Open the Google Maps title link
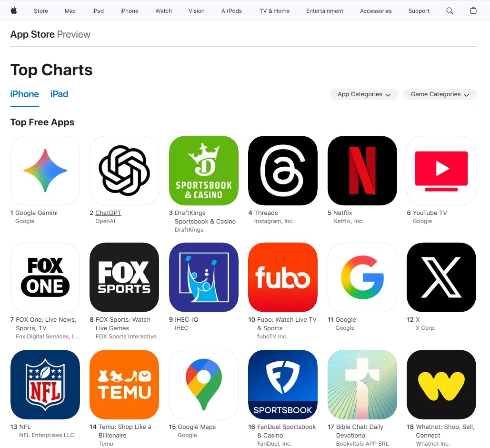 point(197,427)
